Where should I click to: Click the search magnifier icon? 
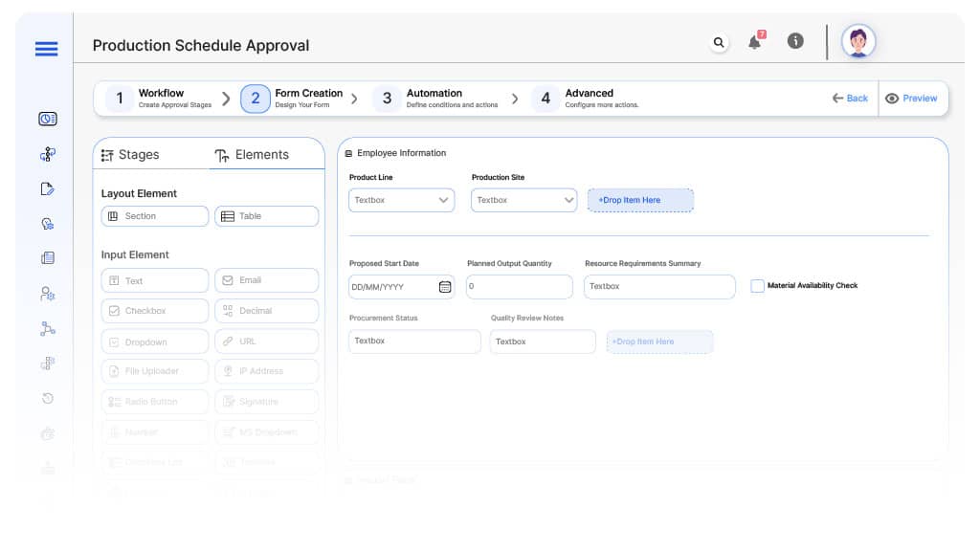point(719,42)
